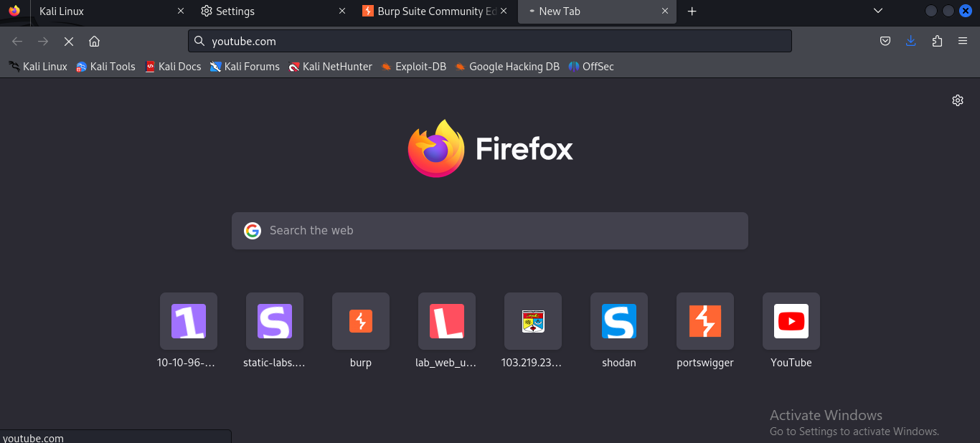980x443 pixels.
Task: Open the portswigger shortcut tile
Action: pyautogui.click(x=705, y=321)
